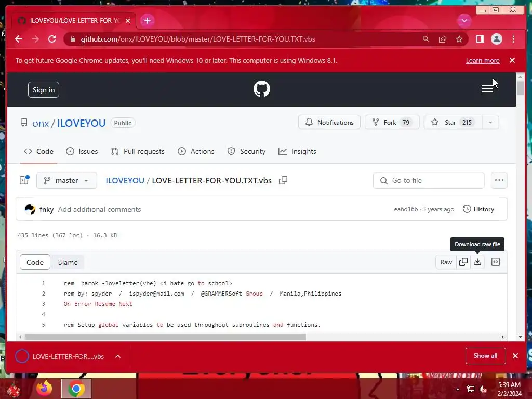532x399 pixels.
Task: View the Raw file
Action: [x=446, y=262]
